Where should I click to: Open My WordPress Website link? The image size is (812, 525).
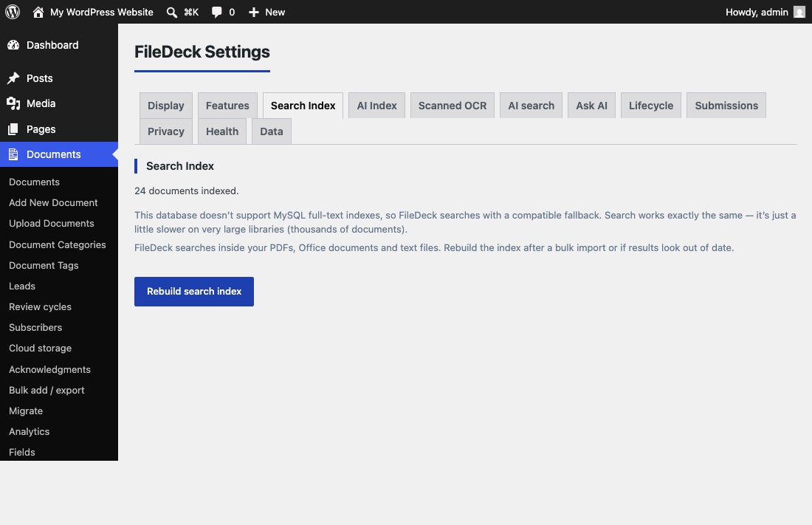(102, 12)
